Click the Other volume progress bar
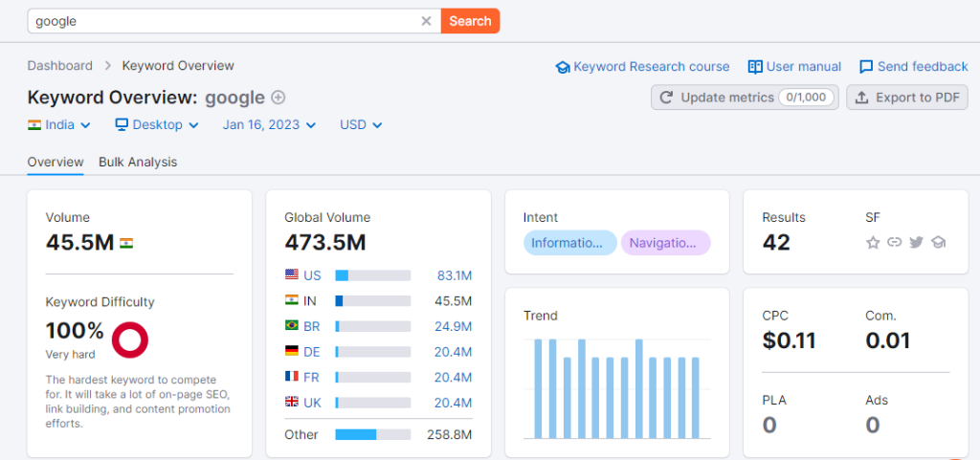The width and height of the screenshot is (980, 460). pyautogui.click(x=373, y=434)
